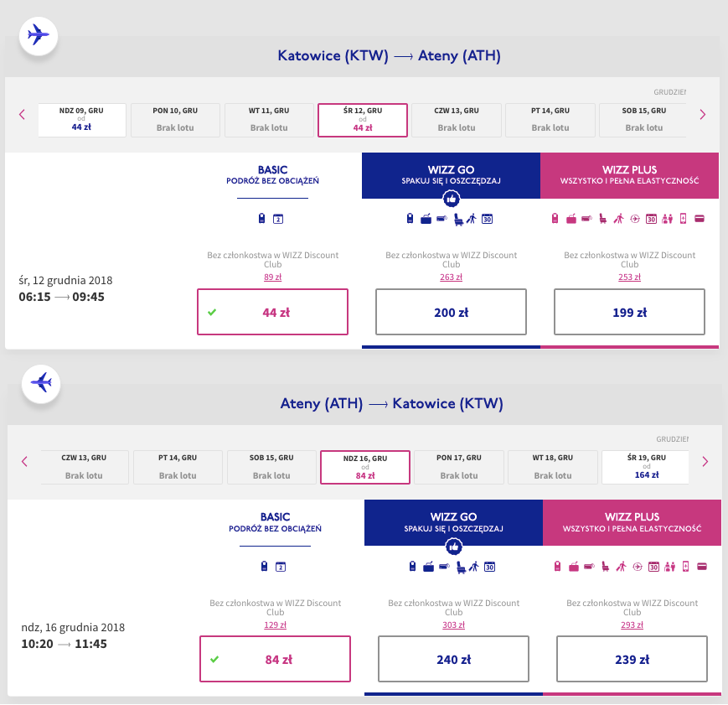The height and width of the screenshot is (705, 728).
Task: Click the pink seat icon under outbound WIZZ PLUS
Action: [x=602, y=219]
